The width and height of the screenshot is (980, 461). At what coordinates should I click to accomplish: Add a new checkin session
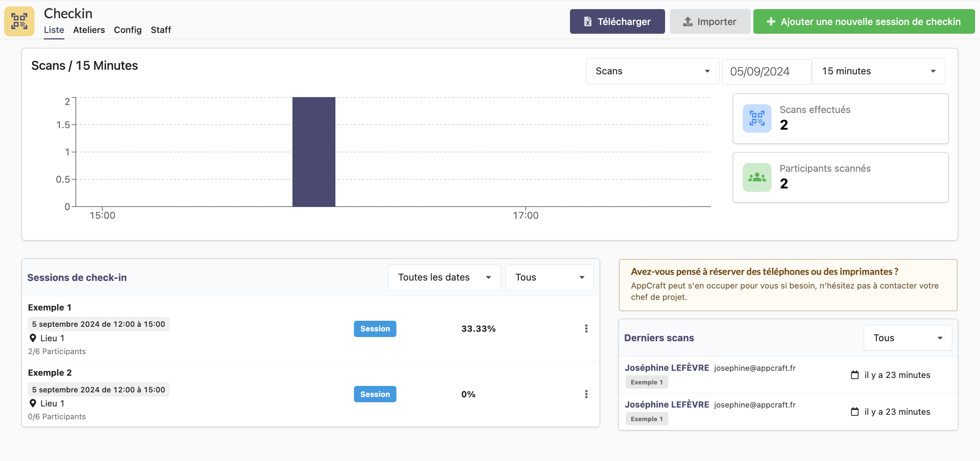(x=864, y=22)
